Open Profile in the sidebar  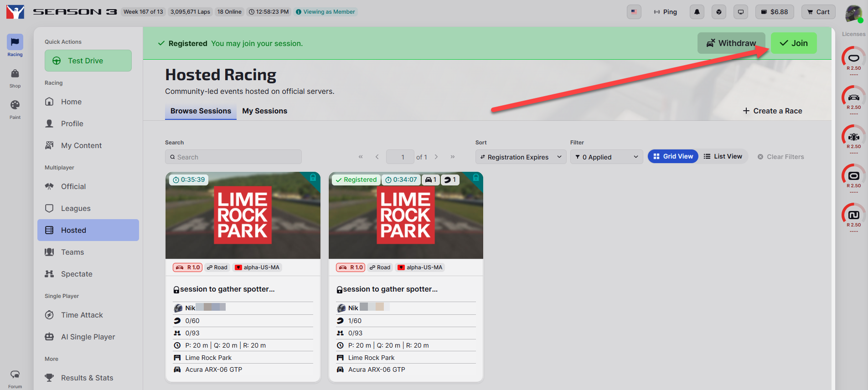(x=88, y=123)
